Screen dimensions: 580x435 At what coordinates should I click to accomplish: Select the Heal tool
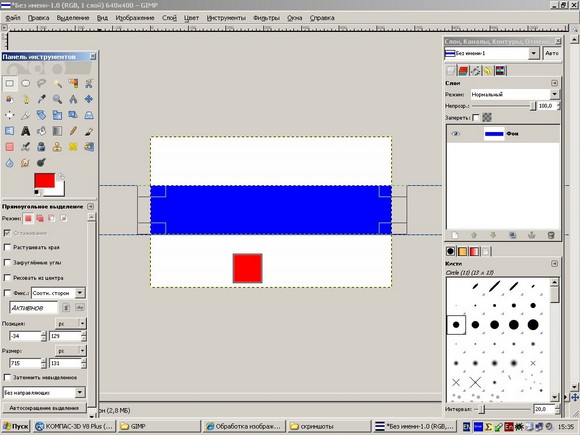73,147
